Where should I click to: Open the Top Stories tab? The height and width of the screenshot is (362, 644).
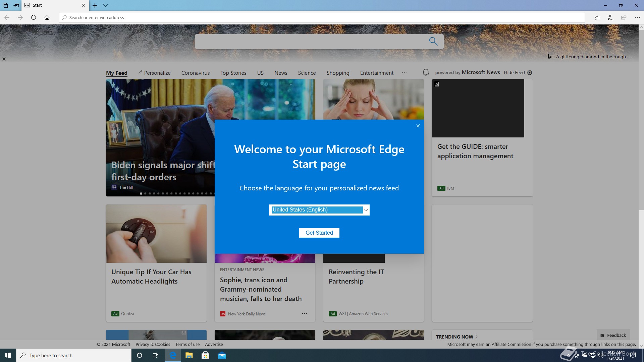coord(233,73)
